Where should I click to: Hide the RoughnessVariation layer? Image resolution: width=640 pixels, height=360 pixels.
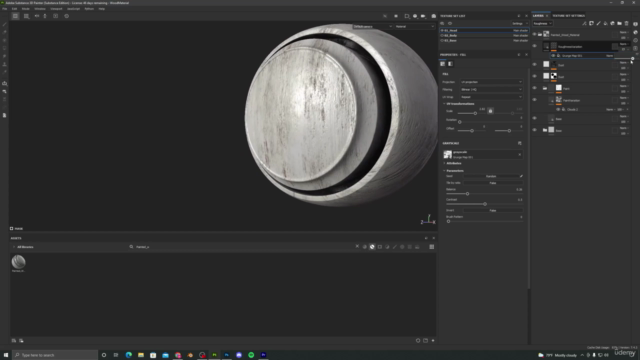534,46
